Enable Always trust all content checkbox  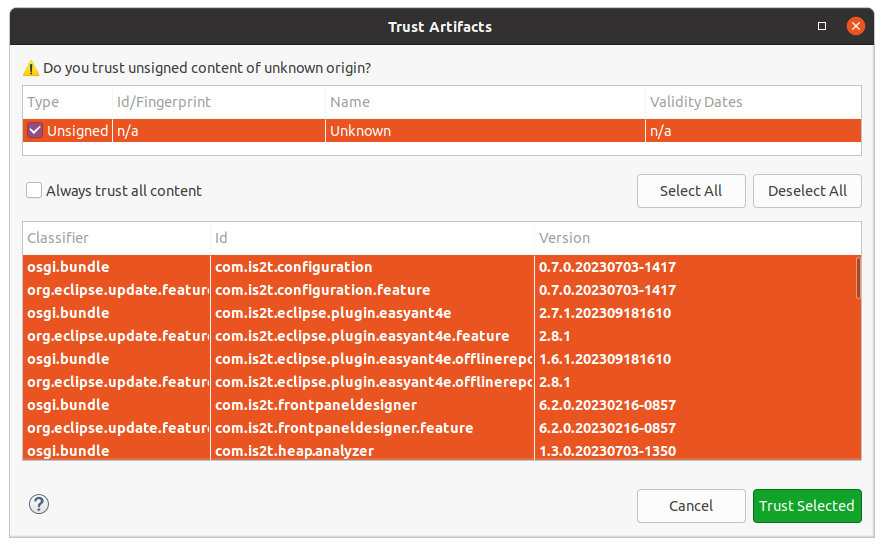[34, 190]
